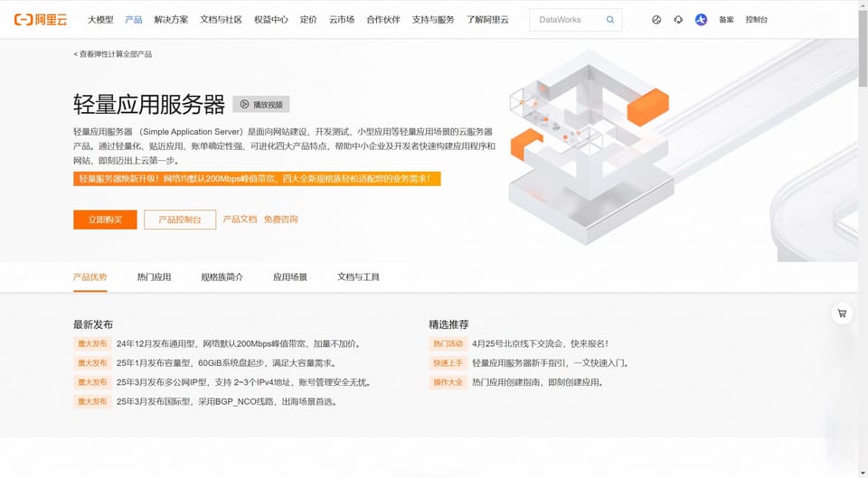Open the 云市场 menu item
This screenshot has height=478, width=868.
(342, 19)
